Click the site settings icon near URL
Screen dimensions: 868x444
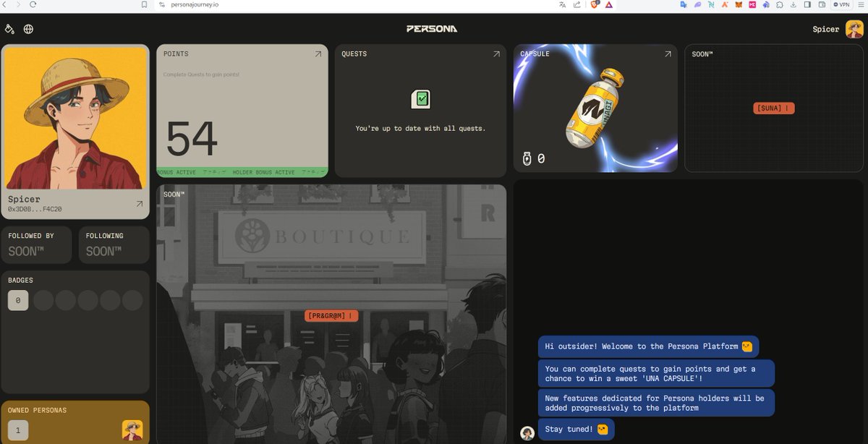pos(163,4)
